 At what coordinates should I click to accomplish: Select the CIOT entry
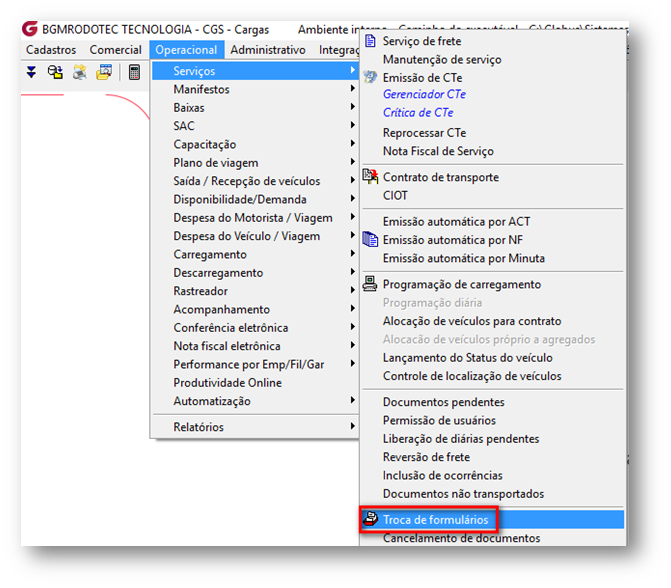[395, 196]
